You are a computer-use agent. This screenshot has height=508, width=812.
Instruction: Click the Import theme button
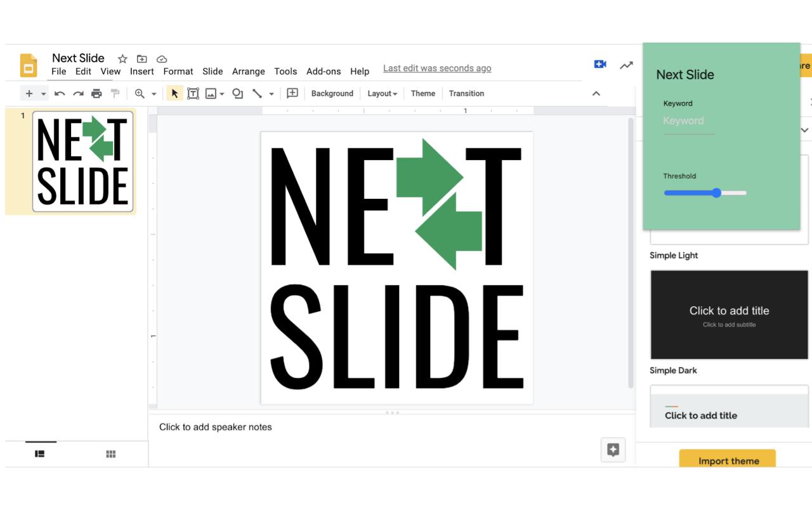(728, 460)
